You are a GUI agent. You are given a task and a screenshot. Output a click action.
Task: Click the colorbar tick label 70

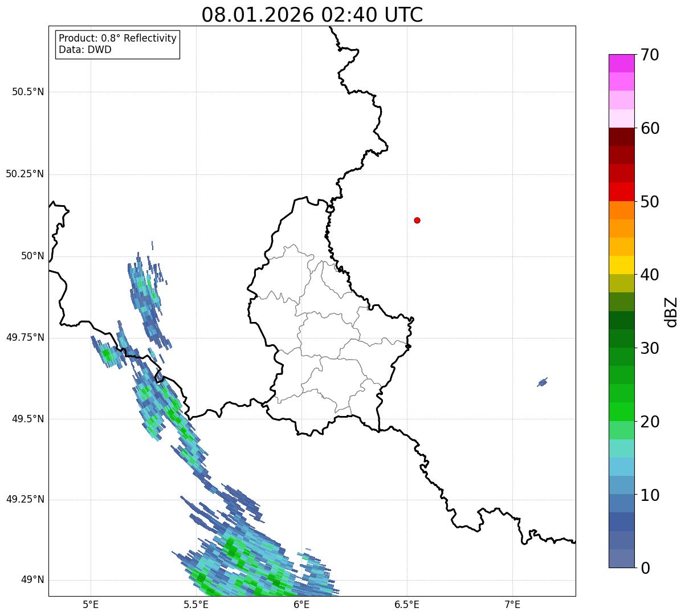pyautogui.click(x=650, y=55)
